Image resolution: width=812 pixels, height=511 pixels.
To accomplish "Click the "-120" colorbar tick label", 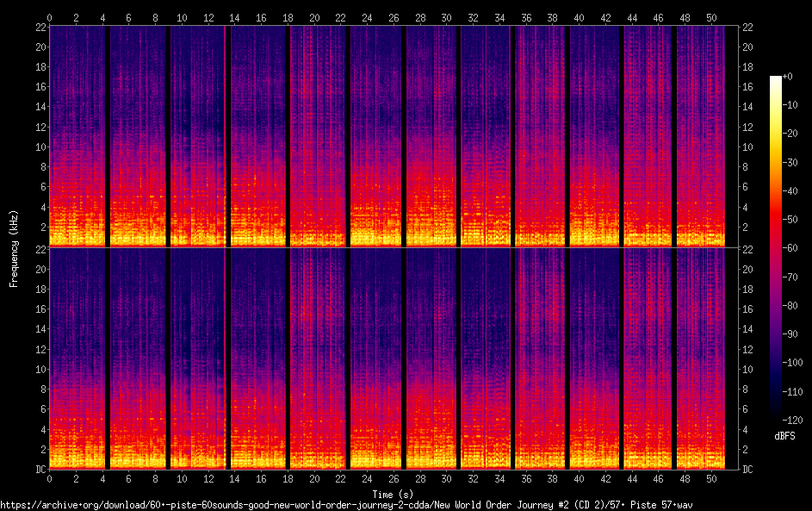I will point(793,420).
